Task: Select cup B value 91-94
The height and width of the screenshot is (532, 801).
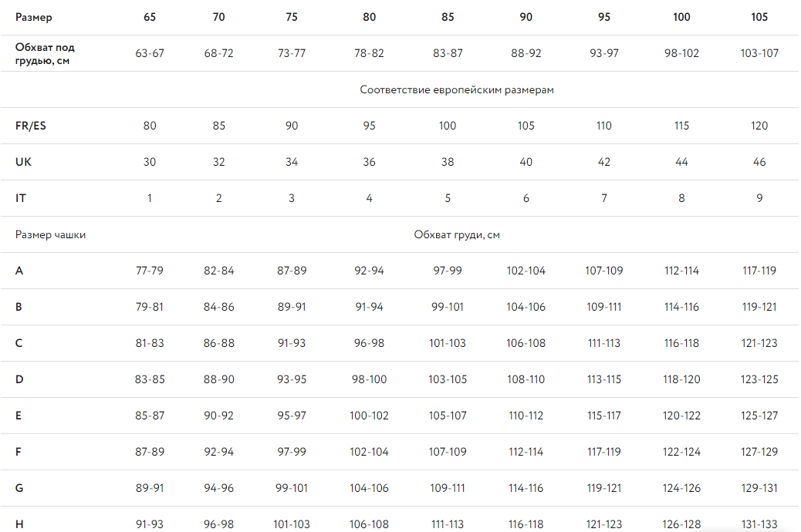Action: 369,307
